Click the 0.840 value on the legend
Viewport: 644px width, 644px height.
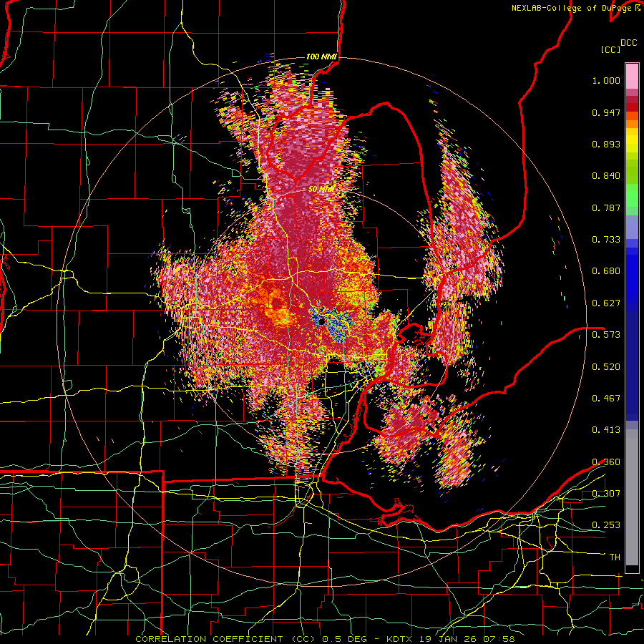click(606, 176)
